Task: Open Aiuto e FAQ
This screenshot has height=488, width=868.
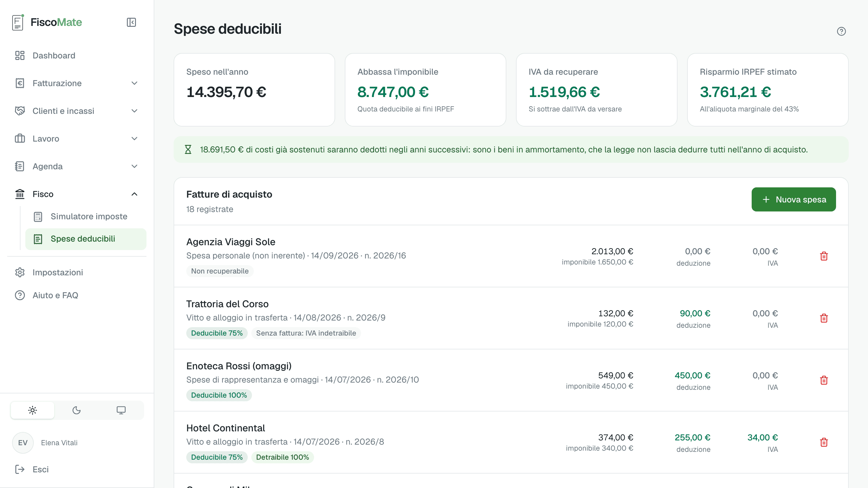Action: tap(77, 295)
